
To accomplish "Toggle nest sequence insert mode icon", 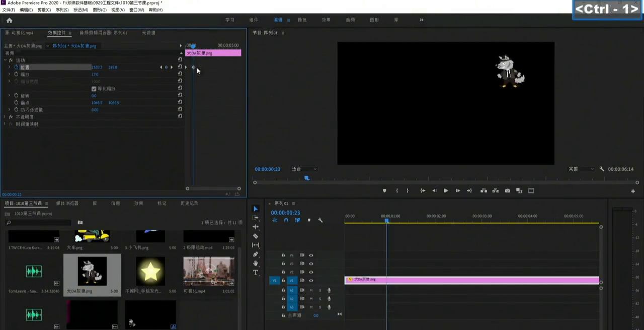I will (x=275, y=220).
